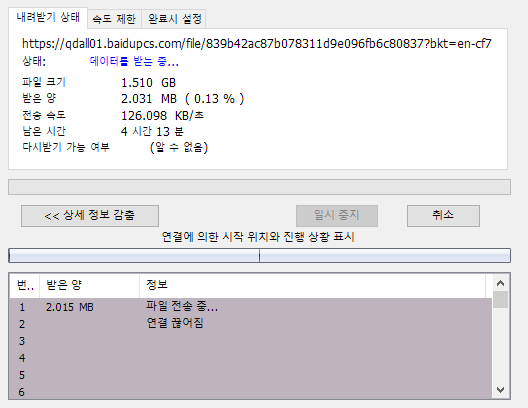The height and width of the screenshot is (408, 528).
Task: Click the (알 수 없음) resume value
Action: (179, 147)
